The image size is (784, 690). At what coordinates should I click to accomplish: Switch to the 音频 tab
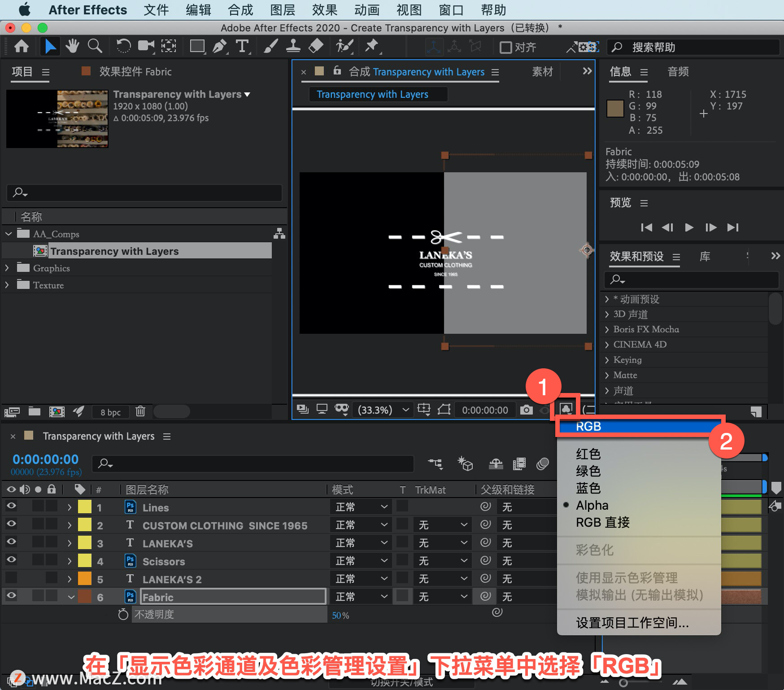pyautogui.click(x=678, y=71)
